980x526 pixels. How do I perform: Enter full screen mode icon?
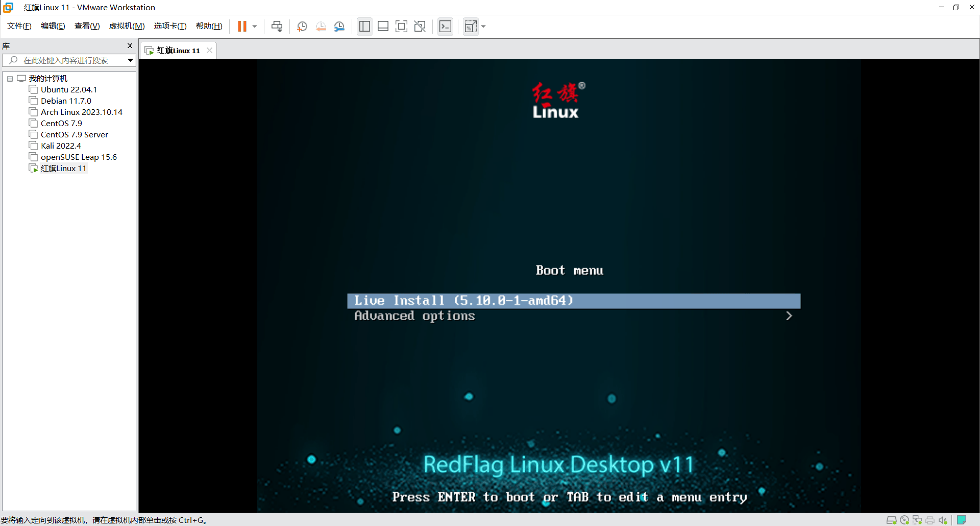pyautogui.click(x=401, y=27)
